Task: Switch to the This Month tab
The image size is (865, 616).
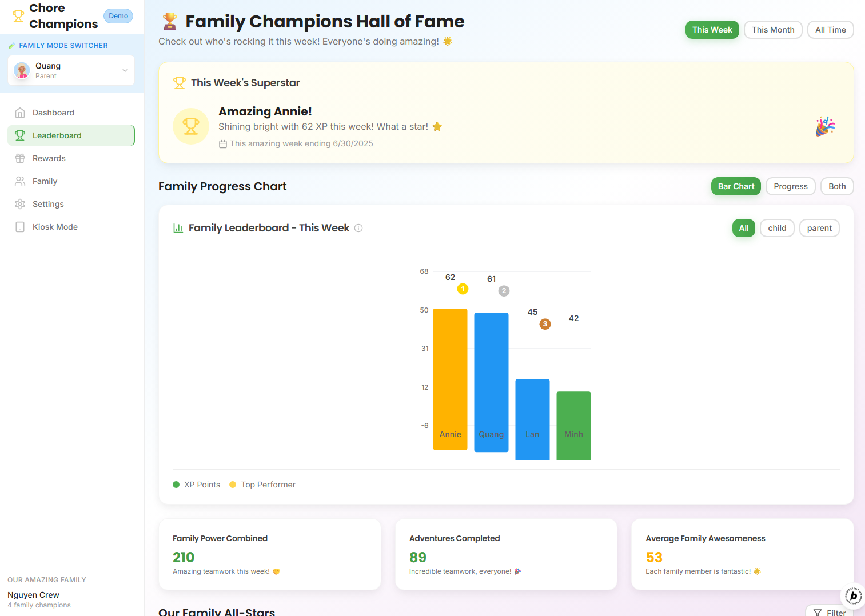Action: (x=773, y=30)
